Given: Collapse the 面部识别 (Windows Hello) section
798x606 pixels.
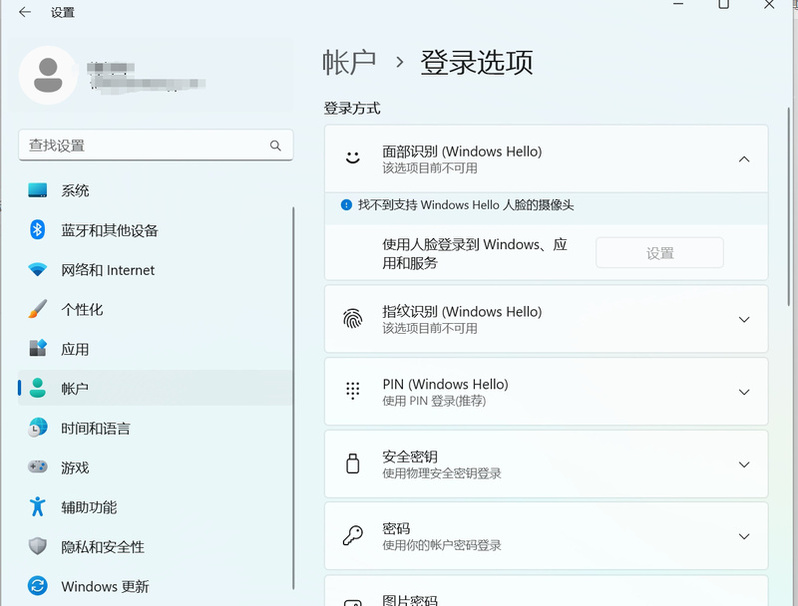Looking at the screenshot, I should tap(744, 159).
